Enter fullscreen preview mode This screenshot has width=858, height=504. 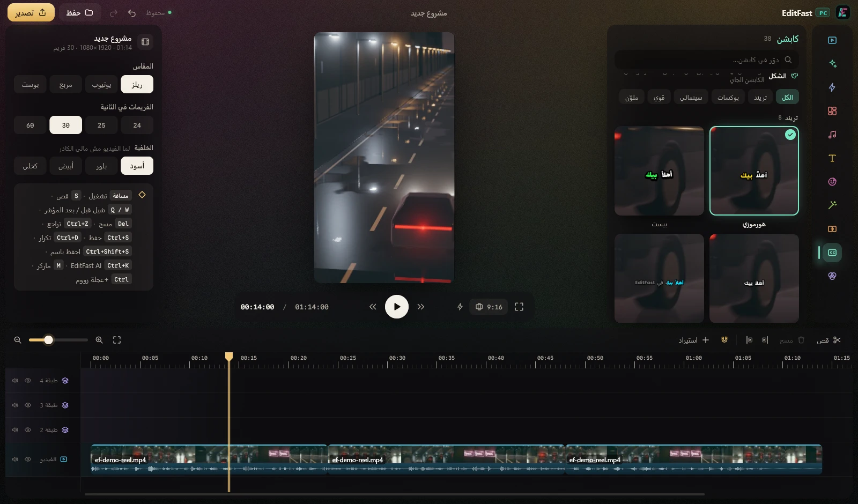tap(519, 307)
